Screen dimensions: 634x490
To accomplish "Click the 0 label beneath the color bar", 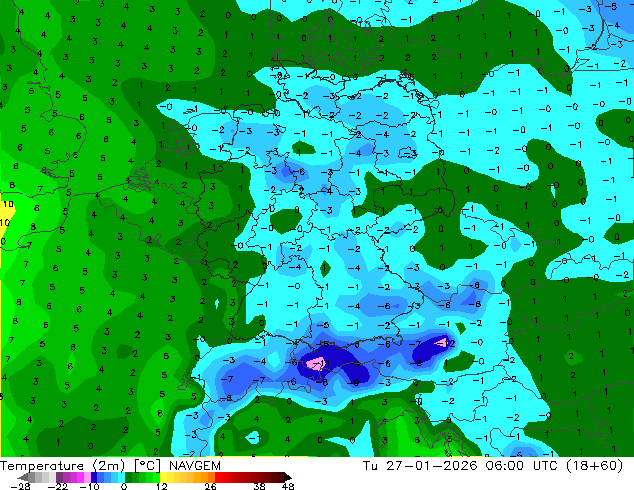I will click(x=124, y=486).
